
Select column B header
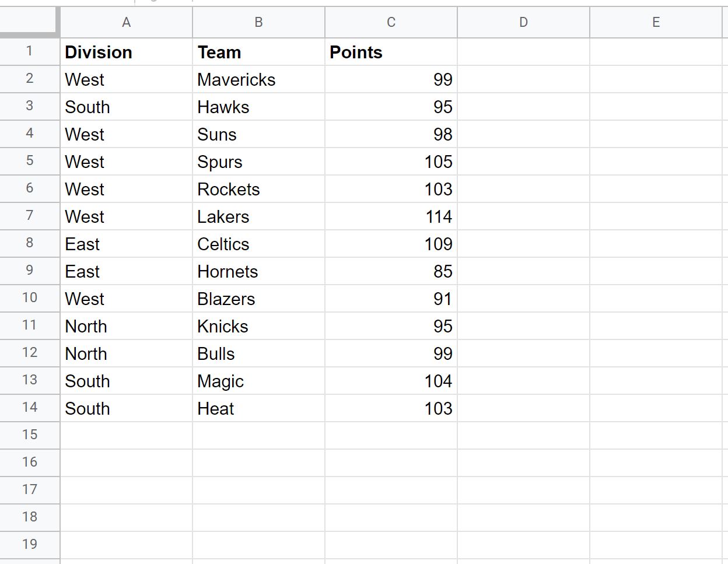(x=258, y=22)
